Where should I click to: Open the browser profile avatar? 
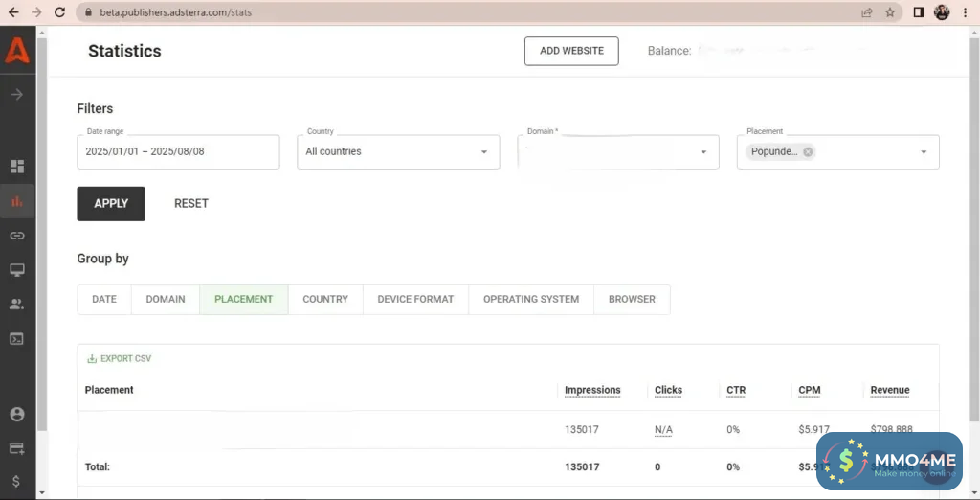point(942,11)
